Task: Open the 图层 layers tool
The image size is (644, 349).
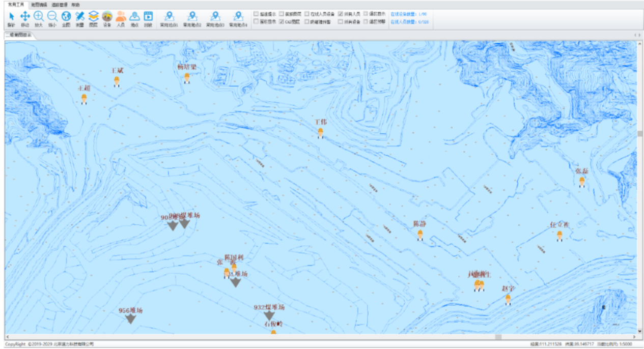Action: click(93, 19)
